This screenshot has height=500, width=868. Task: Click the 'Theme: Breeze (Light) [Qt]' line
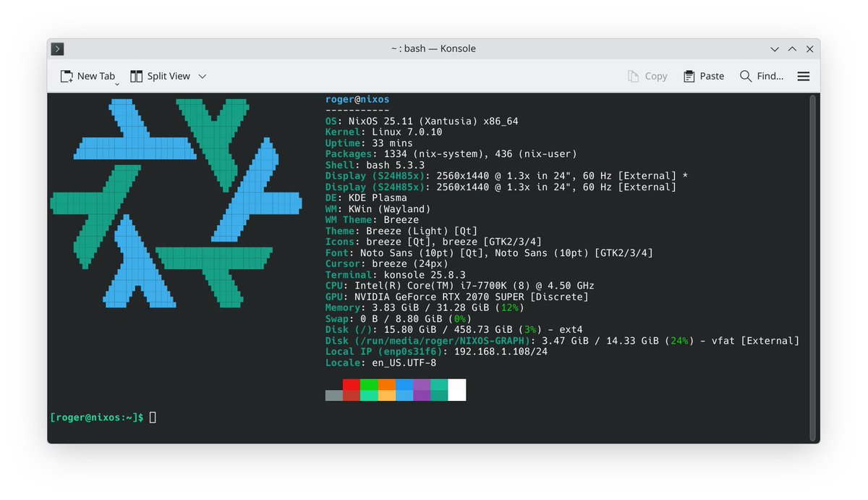(x=401, y=231)
